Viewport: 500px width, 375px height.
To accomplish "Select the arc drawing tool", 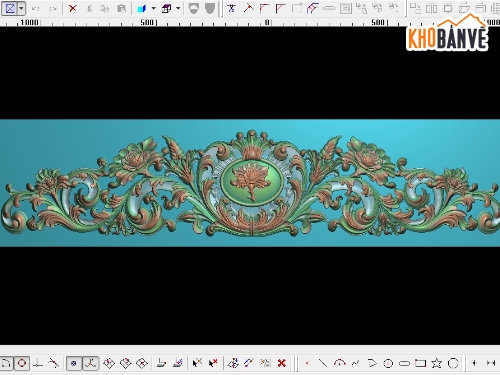I will (x=339, y=363).
